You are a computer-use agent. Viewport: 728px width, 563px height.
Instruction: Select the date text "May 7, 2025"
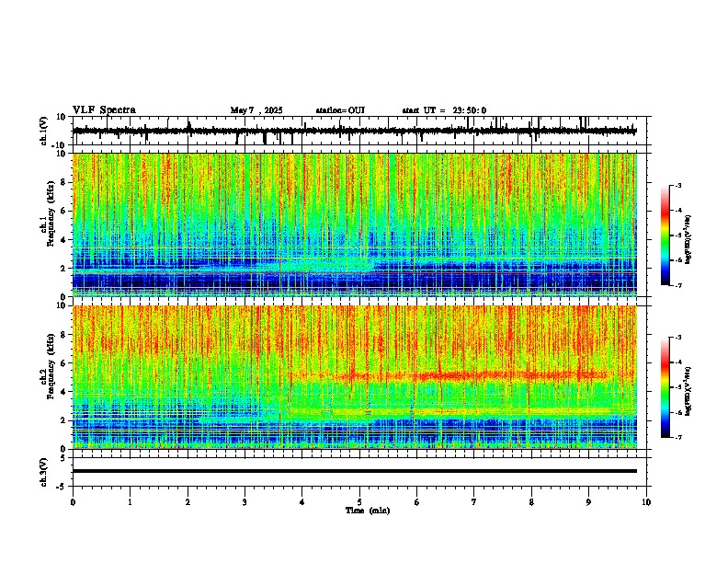click(256, 110)
